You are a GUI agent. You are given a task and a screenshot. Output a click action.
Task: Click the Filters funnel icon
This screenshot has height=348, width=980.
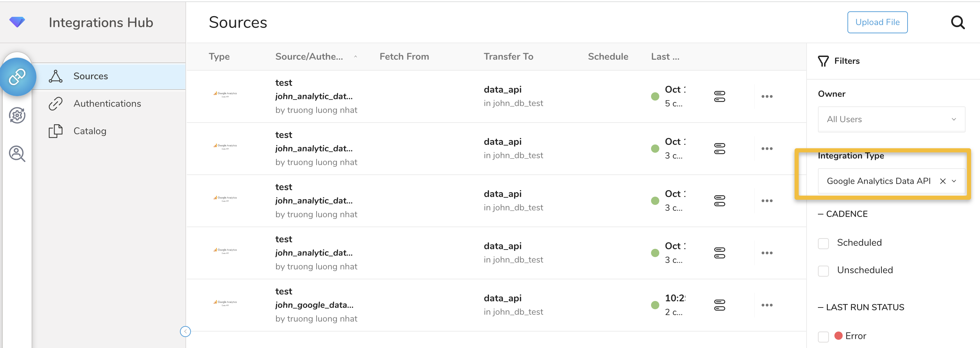point(823,61)
